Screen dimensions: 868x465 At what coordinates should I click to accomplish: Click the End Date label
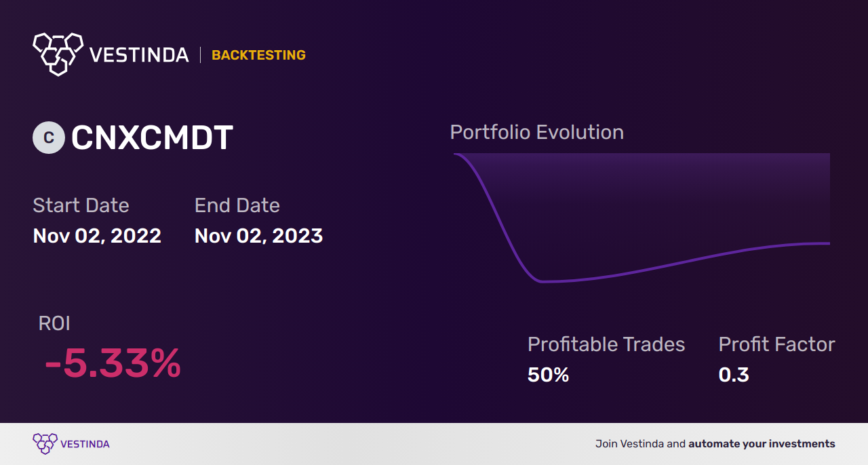[237, 205]
